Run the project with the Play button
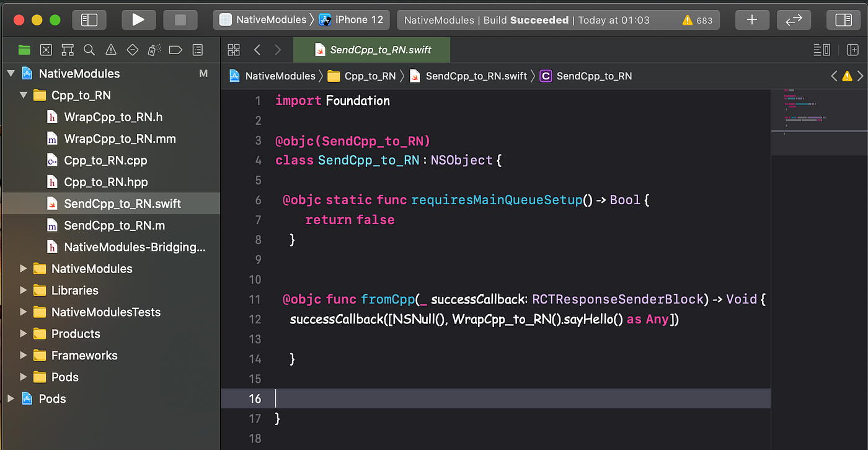The width and height of the screenshot is (868, 450). (x=138, y=20)
